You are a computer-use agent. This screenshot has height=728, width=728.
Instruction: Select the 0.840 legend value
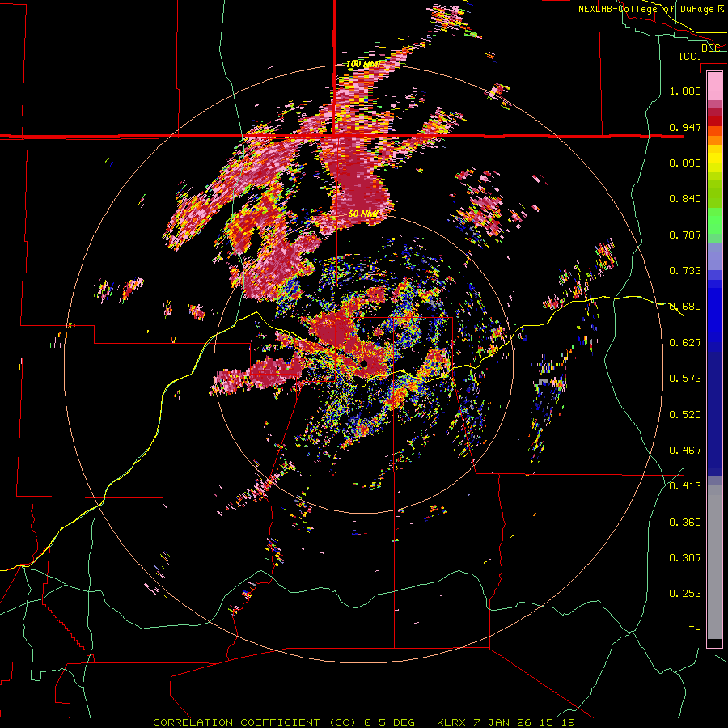tap(685, 199)
